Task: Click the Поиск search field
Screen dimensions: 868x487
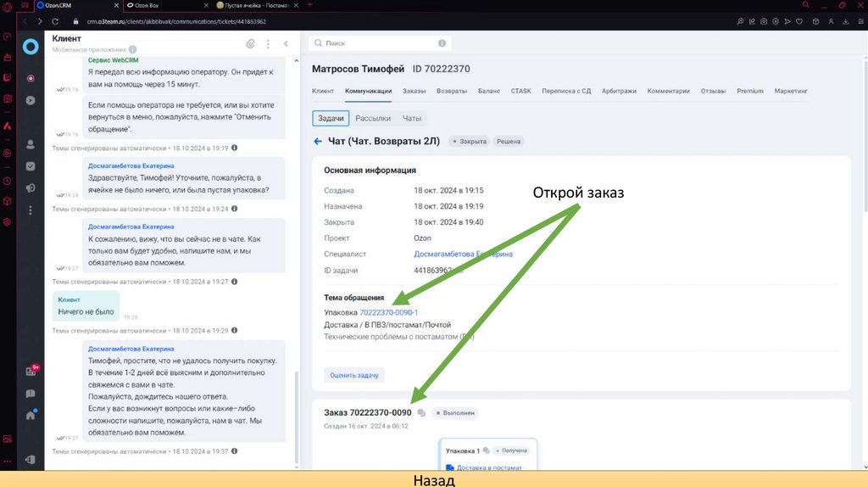Action: coord(380,43)
